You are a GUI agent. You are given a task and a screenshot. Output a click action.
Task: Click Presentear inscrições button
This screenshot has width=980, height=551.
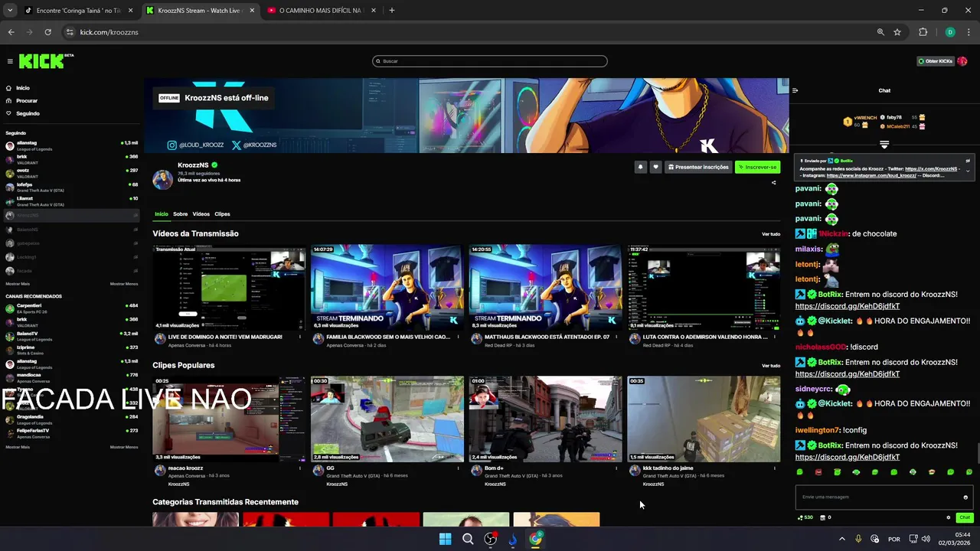coord(697,167)
